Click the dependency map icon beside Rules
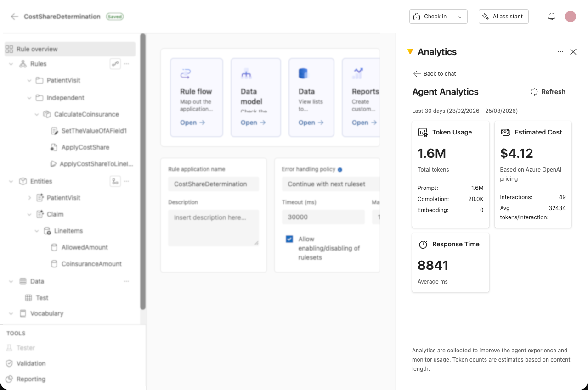This screenshot has width=588, height=390. pyautogui.click(x=115, y=64)
